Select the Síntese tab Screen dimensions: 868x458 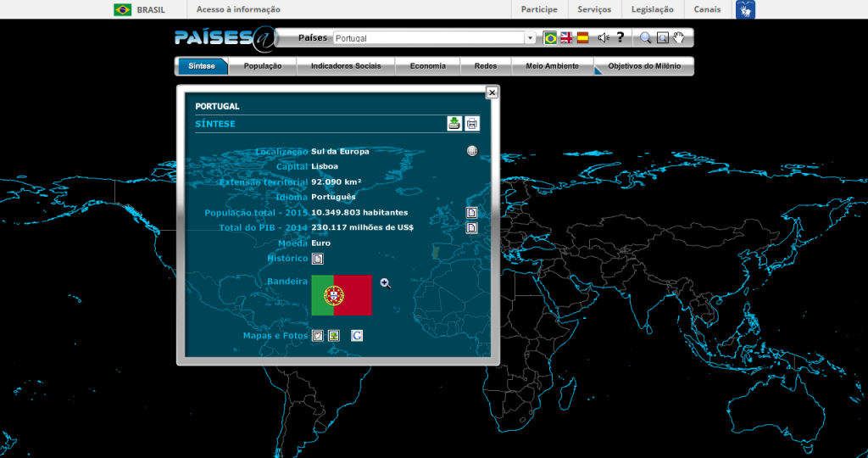[202, 66]
